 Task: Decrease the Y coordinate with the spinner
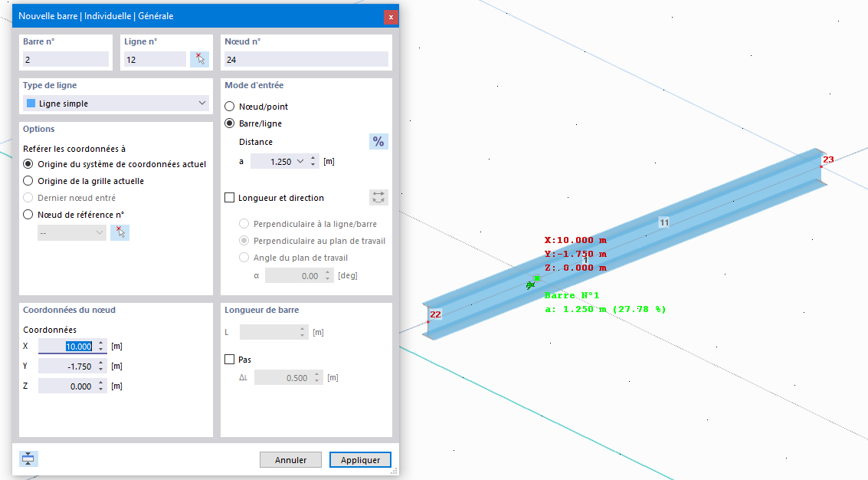(x=101, y=369)
